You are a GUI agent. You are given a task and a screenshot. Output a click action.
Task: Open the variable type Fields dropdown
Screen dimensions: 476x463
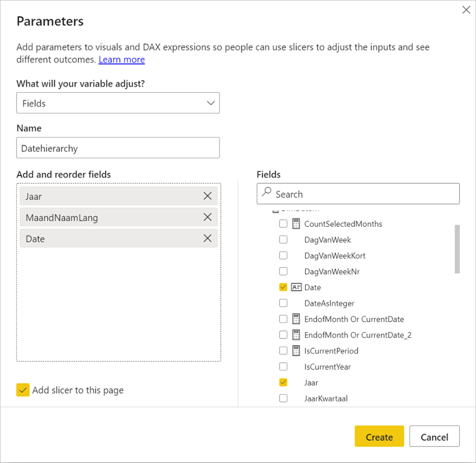pos(118,103)
